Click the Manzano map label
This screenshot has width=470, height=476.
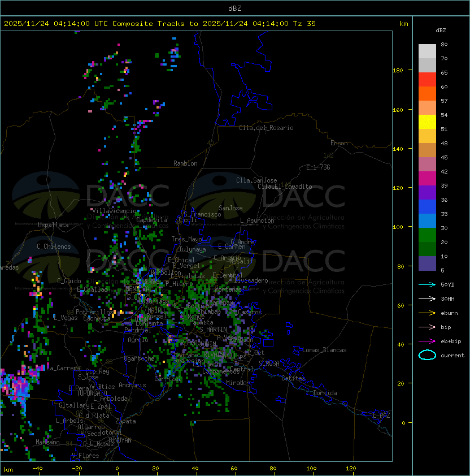(47, 442)
